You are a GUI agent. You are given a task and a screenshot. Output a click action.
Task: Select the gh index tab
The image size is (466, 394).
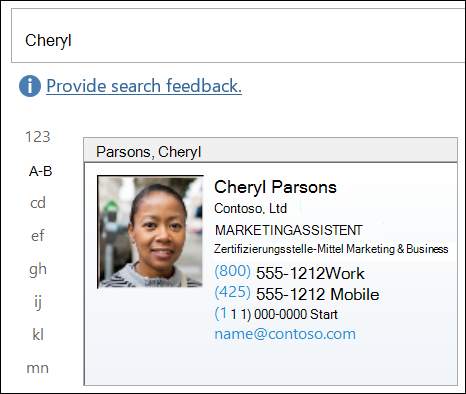(x=38, y=269)
